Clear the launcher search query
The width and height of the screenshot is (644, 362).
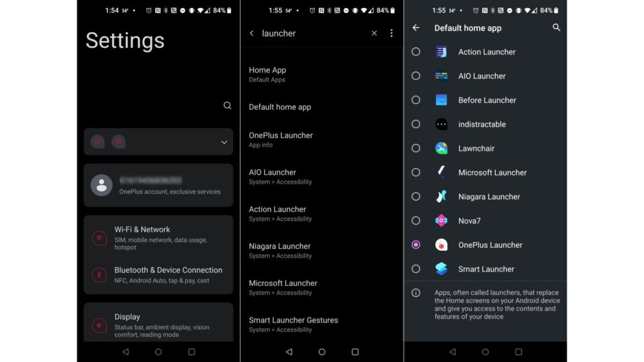point(374,33)
